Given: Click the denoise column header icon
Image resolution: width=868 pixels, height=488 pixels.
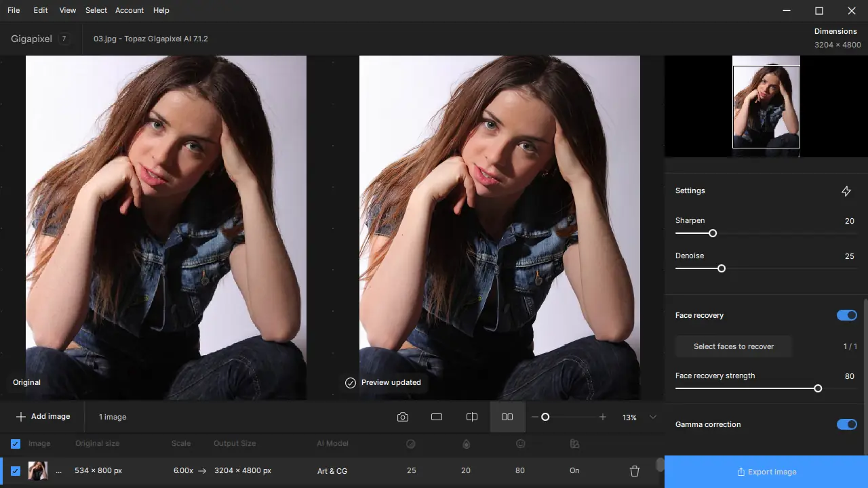Looking at the screenshot, I should coord(410,444).
